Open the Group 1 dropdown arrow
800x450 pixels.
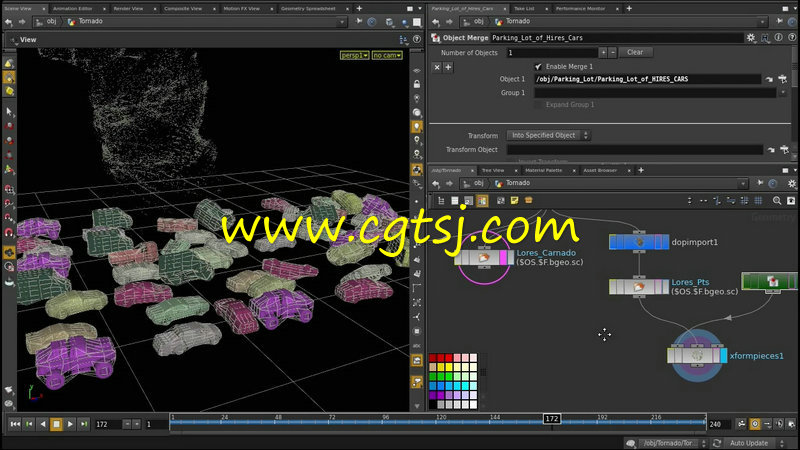pyautogui.click(x=784, y=93)
